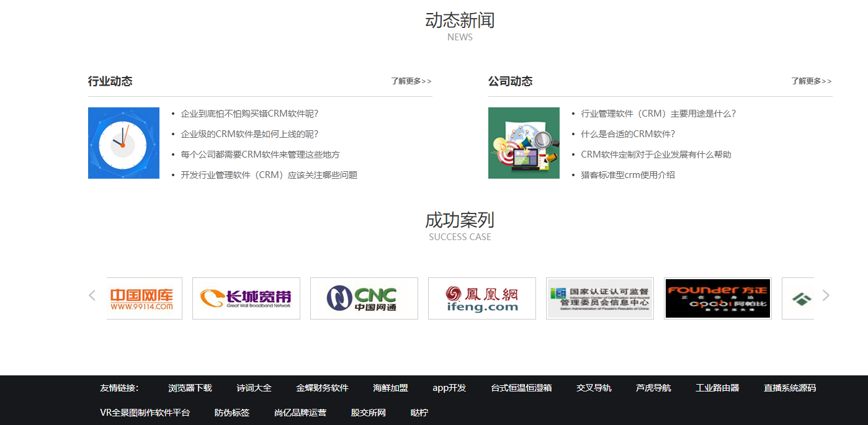
Task: Open the Founder 方正 阿帕比 logo
Action: [x=718, y=298]
